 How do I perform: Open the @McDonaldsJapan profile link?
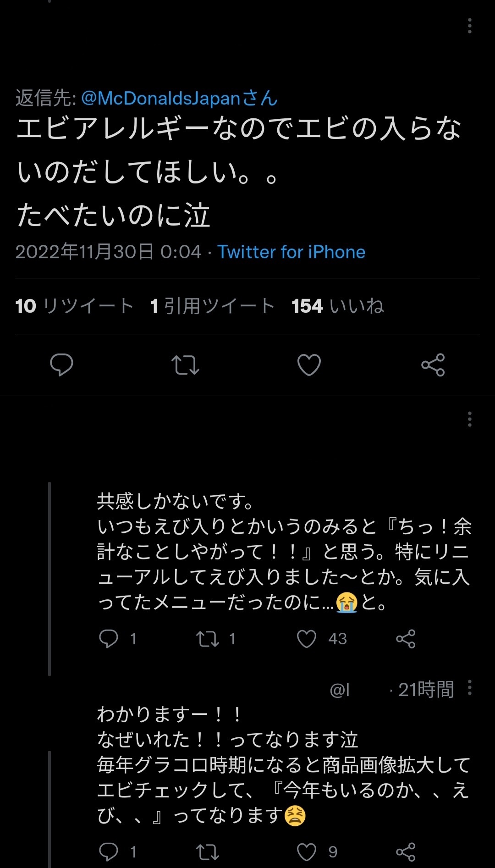[x=179, y=98]
